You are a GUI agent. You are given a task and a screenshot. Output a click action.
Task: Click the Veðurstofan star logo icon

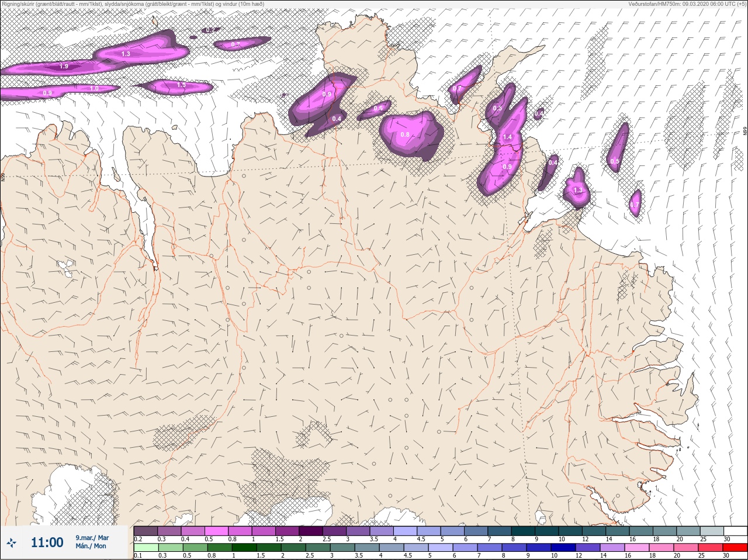point(11,543)
